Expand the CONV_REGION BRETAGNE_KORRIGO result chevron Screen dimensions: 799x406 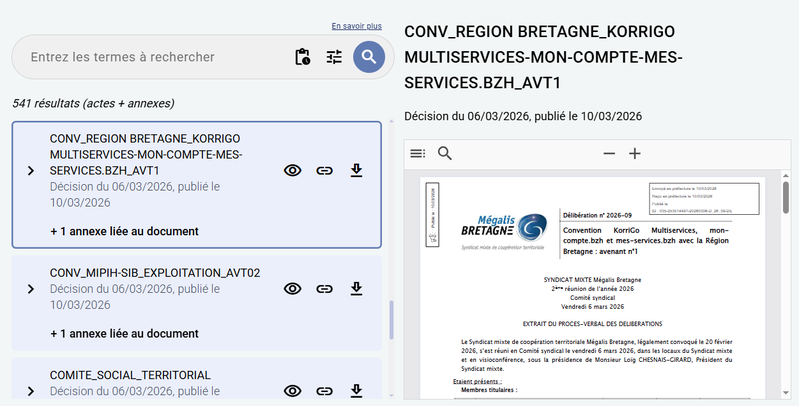[x=31, y=171]
